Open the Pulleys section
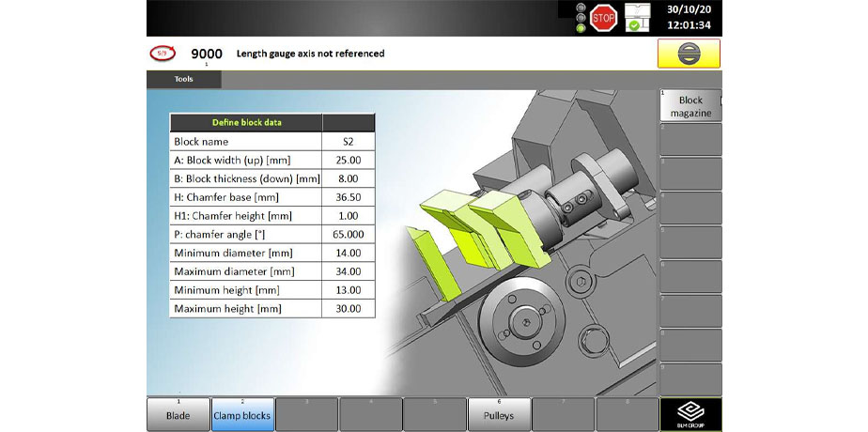Image resolution: width=868 pixels, height=432 pixels. [498, 415]
